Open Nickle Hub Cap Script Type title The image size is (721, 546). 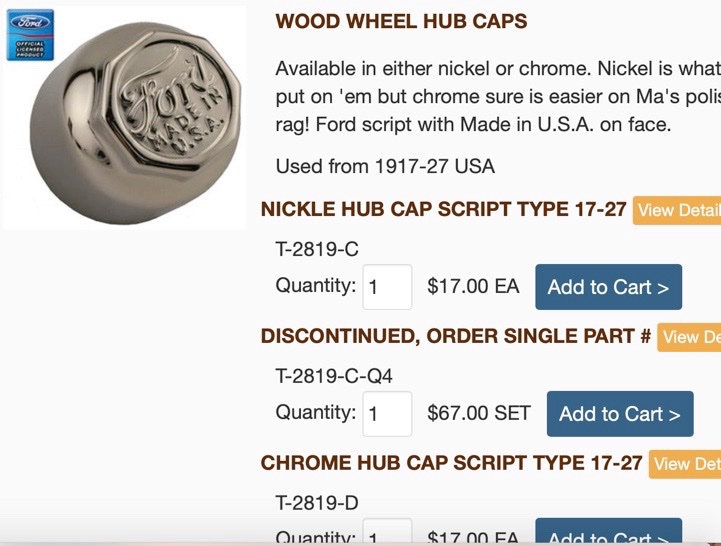tap(443, 209)
